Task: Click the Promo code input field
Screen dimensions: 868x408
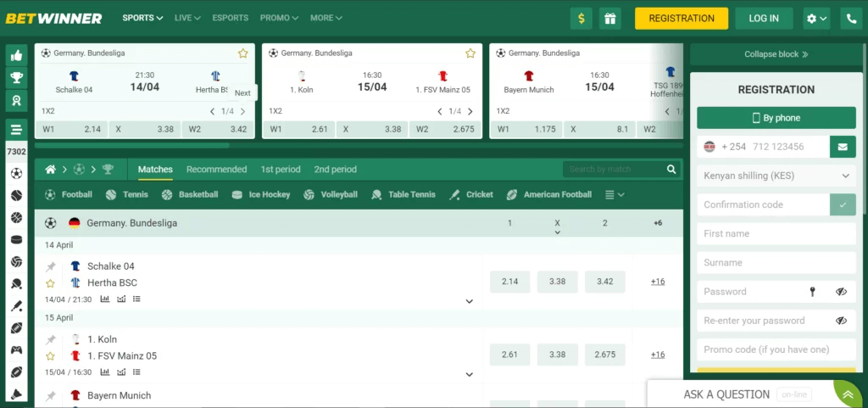Action: pos(776,349)
